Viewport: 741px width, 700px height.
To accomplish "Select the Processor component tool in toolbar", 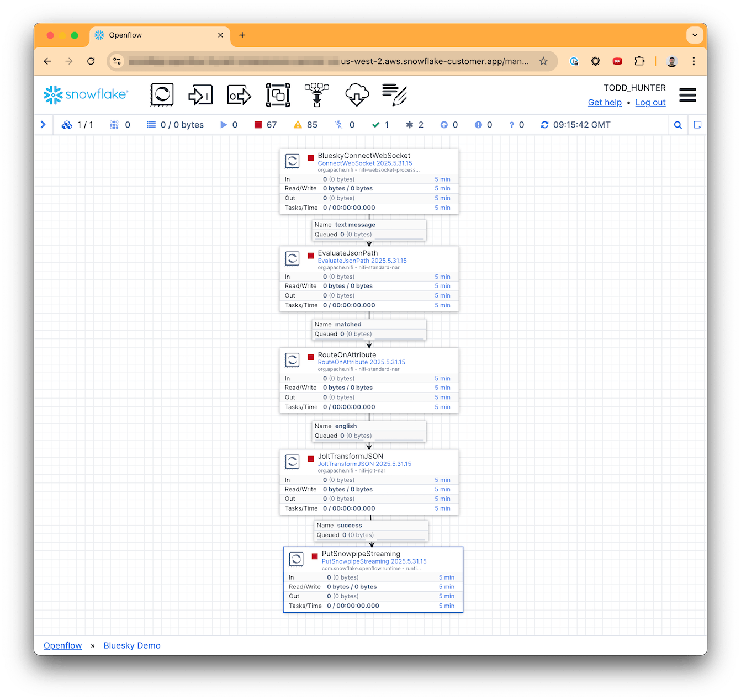I will (162, 95).
